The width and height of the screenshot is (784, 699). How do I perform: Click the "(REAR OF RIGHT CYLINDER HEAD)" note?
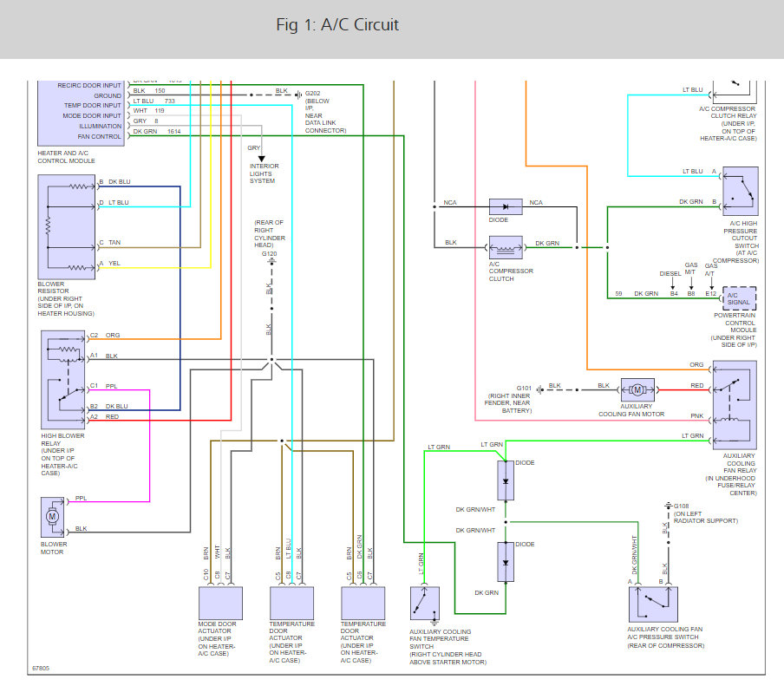click(270, 234)
